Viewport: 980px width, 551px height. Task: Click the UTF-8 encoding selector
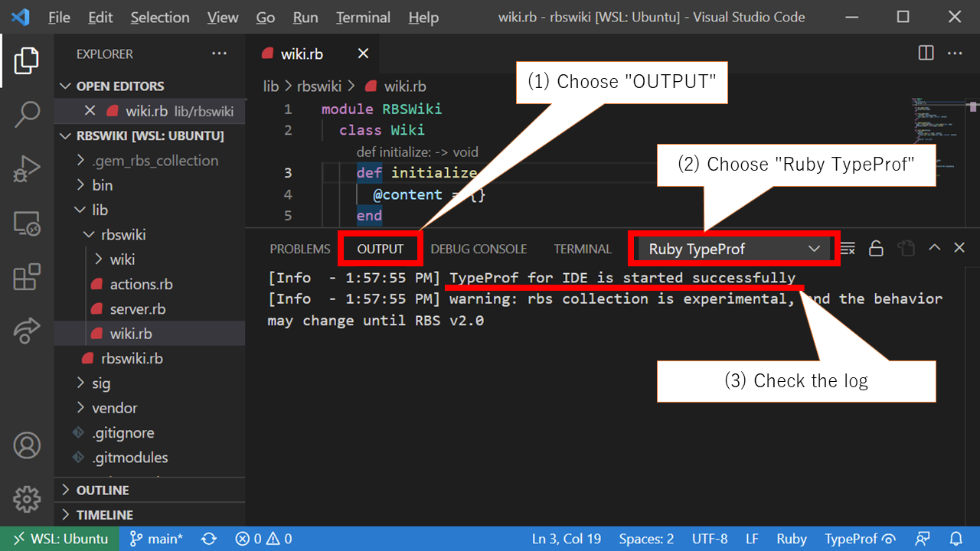[x=710, y=539]
